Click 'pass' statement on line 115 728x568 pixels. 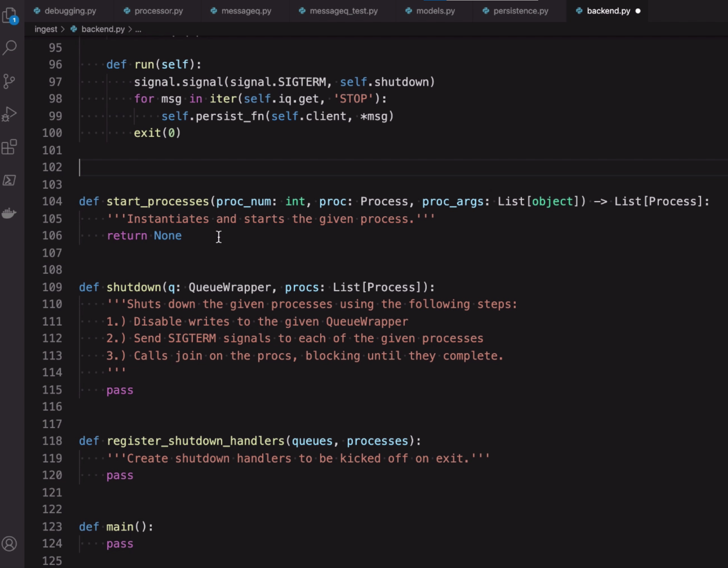pyautogui.click(x=120, y=390)
